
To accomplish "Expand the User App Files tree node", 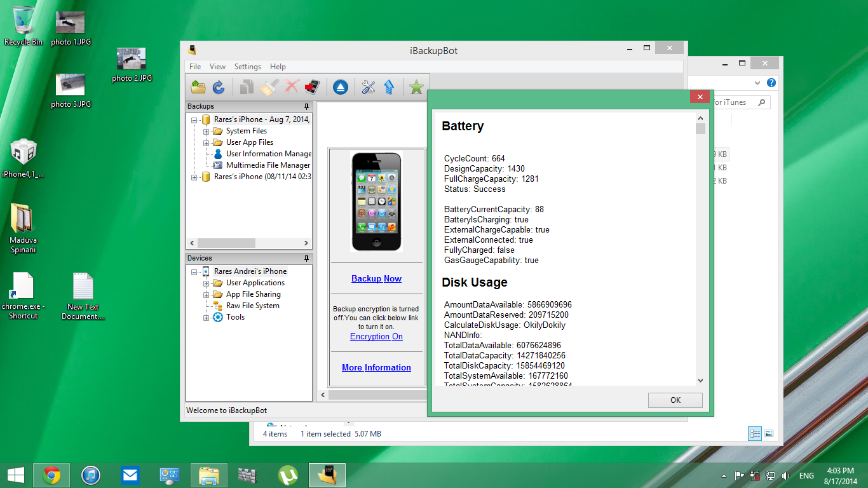I will coord(207,142).
